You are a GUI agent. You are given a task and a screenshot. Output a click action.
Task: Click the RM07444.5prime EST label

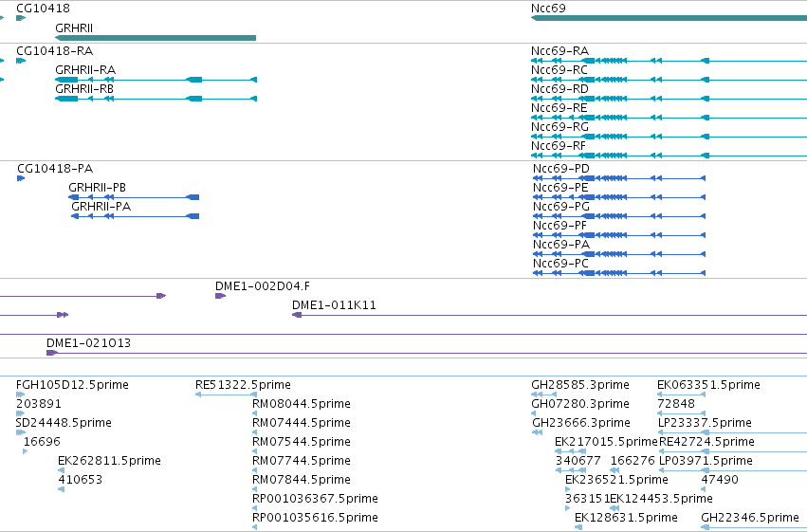click(x=302, y=423)
